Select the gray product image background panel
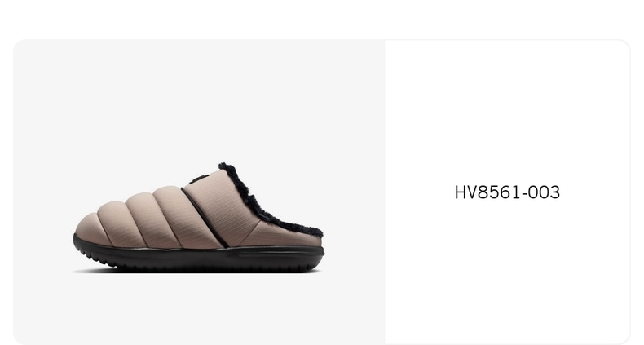This screenshot has width=644, height=345. [199, 192]
